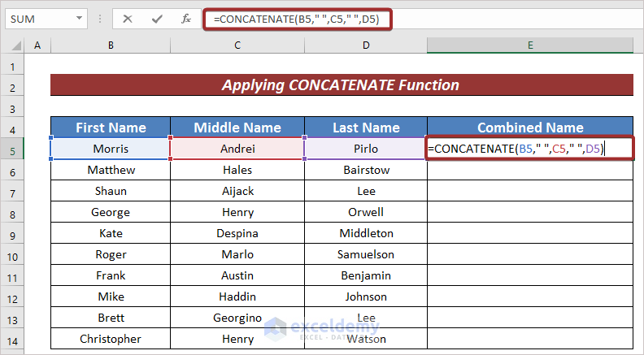Screen dimensions: 644x355
Task: Click the Cancel formula X icon
Action: click(x=128, y=19)
